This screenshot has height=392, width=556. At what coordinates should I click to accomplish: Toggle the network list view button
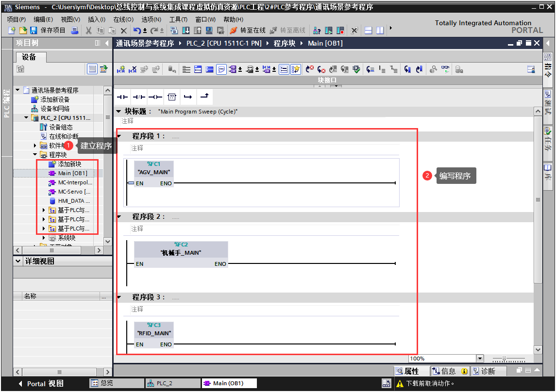(284, 69)
